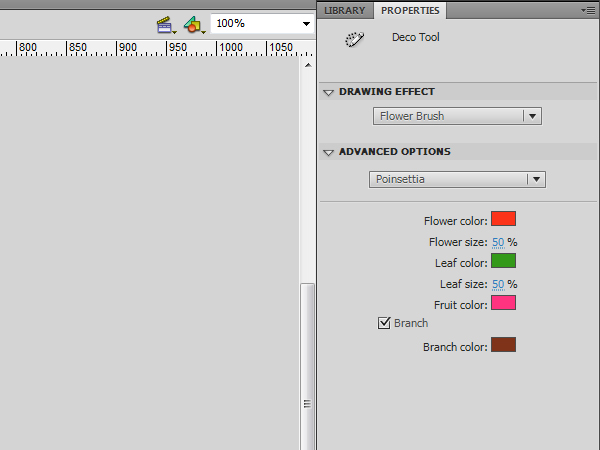600x450 pixels.
Task: Click the Deco Tool spray icon
Action: pyautogui.click(x=354, y=39)
